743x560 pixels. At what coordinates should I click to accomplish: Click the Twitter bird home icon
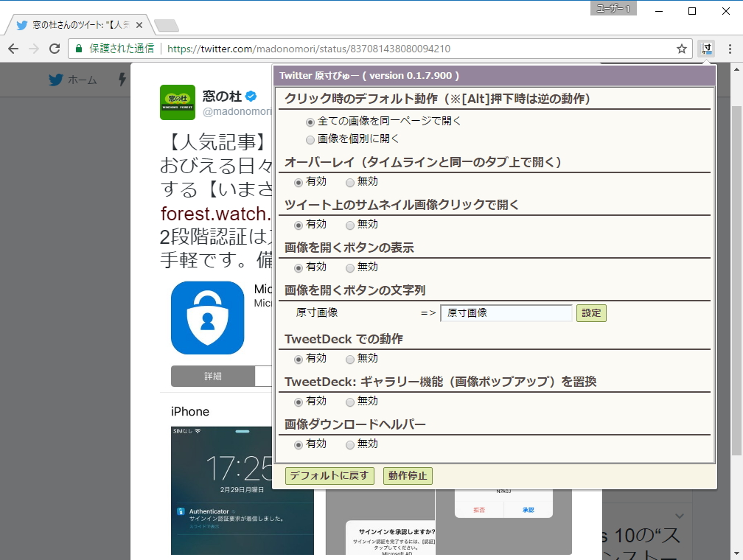click(x=55, y=80)
